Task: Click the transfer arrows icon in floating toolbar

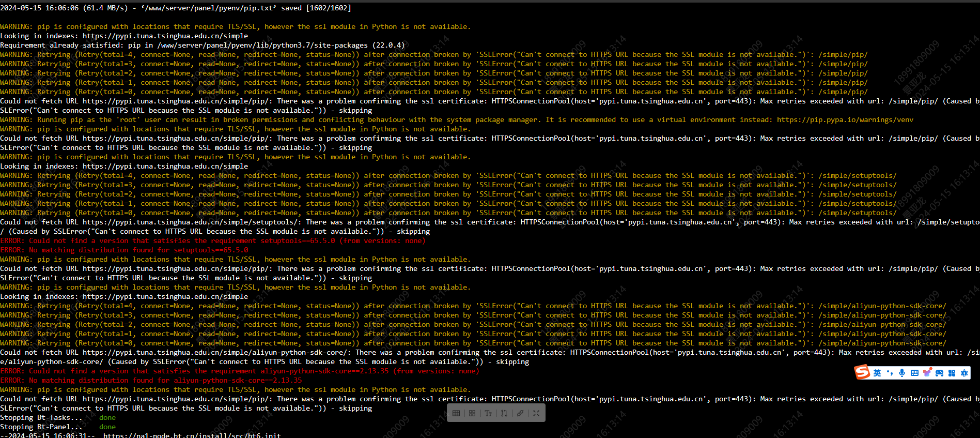Action: [504, 413]
